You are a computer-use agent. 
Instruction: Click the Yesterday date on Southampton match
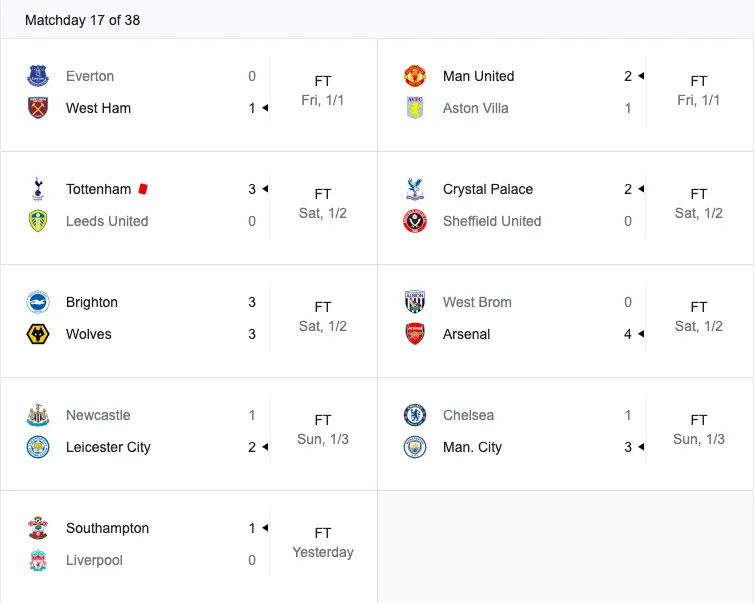click(x=323, y=552)
